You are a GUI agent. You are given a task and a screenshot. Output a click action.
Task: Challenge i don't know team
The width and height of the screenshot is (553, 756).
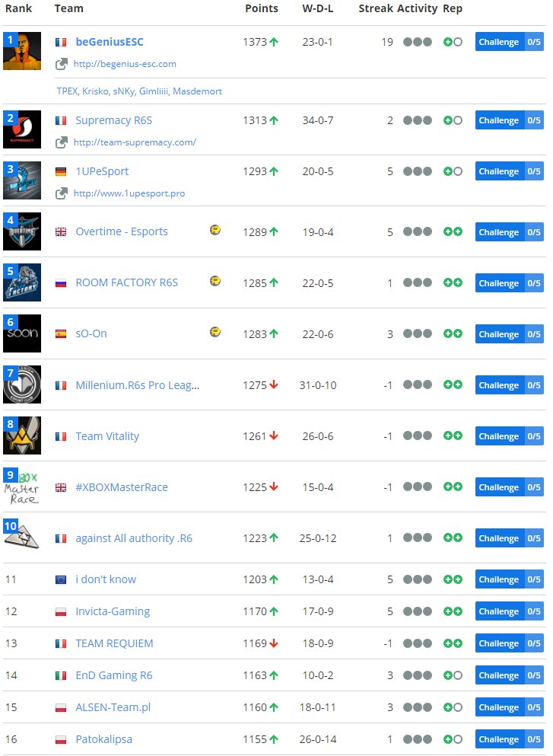click(509, 579)
